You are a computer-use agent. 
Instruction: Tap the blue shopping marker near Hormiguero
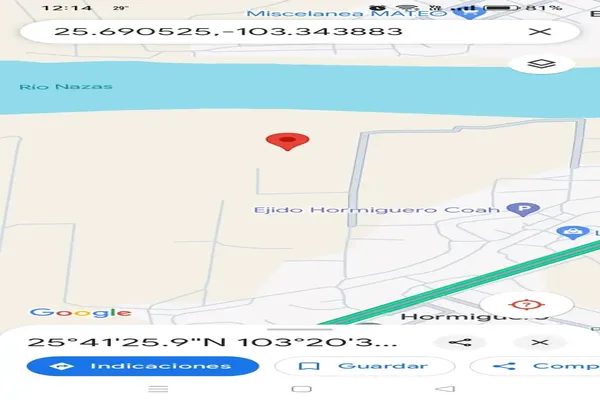click(573, 232)
